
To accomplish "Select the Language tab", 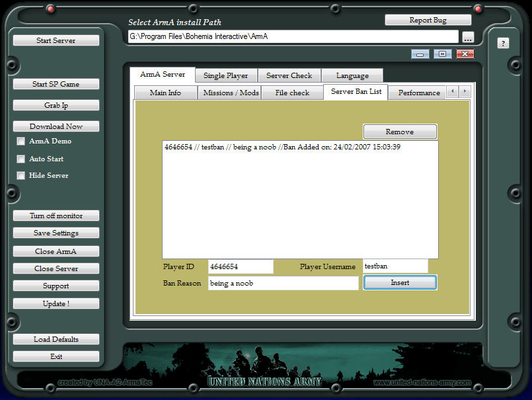I will coord(352,75).
